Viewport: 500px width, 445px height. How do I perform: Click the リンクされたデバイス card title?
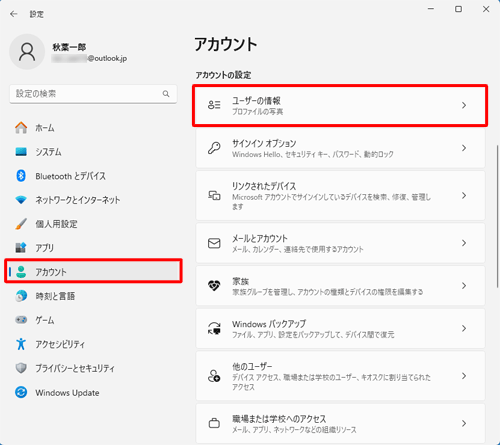264,186
